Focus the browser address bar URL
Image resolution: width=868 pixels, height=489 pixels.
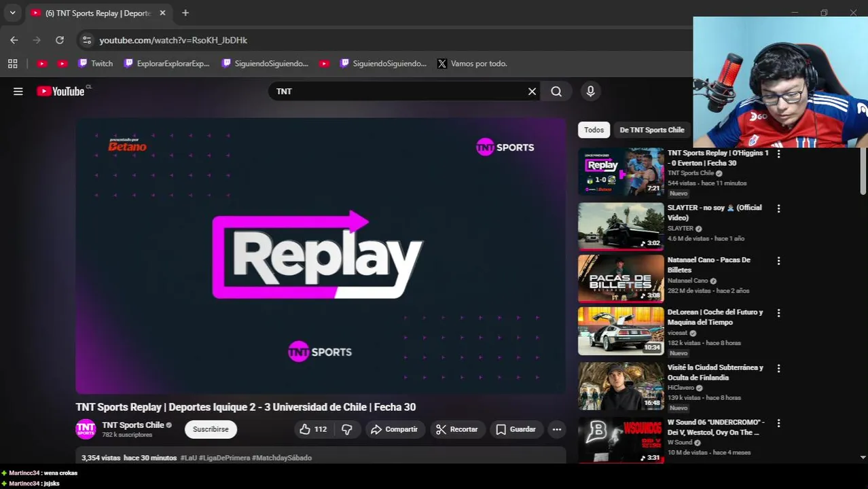pyautogui.click(x=173, y=40)
